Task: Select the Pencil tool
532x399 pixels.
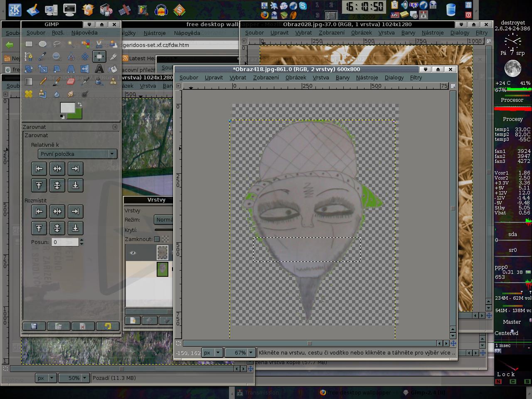Action: (x=43, y=81)
